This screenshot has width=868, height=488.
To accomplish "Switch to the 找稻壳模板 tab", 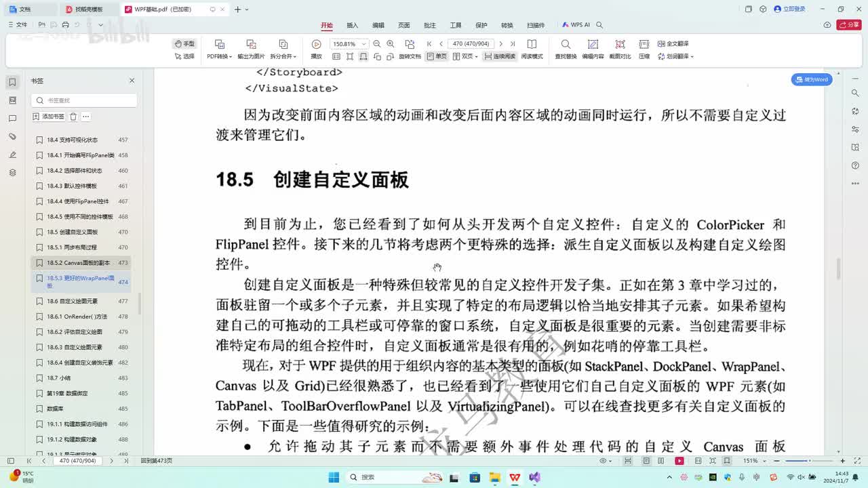I will coord(90,9).
